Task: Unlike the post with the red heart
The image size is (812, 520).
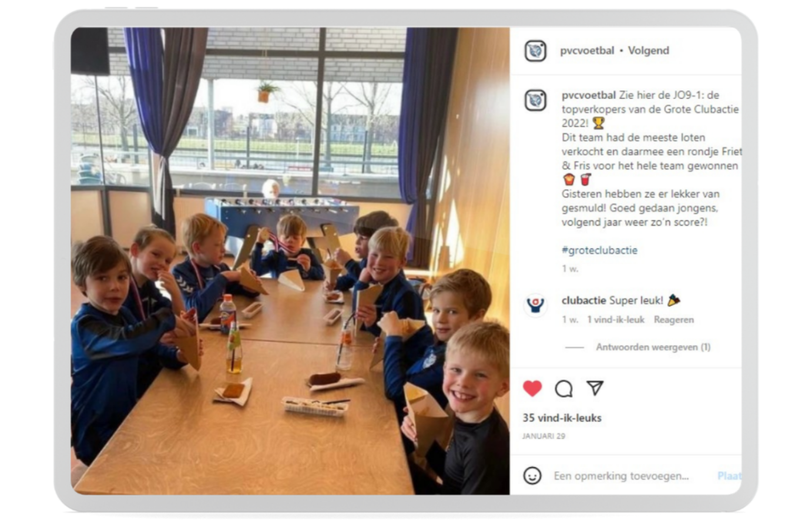Action: click(x=532, y=388)
